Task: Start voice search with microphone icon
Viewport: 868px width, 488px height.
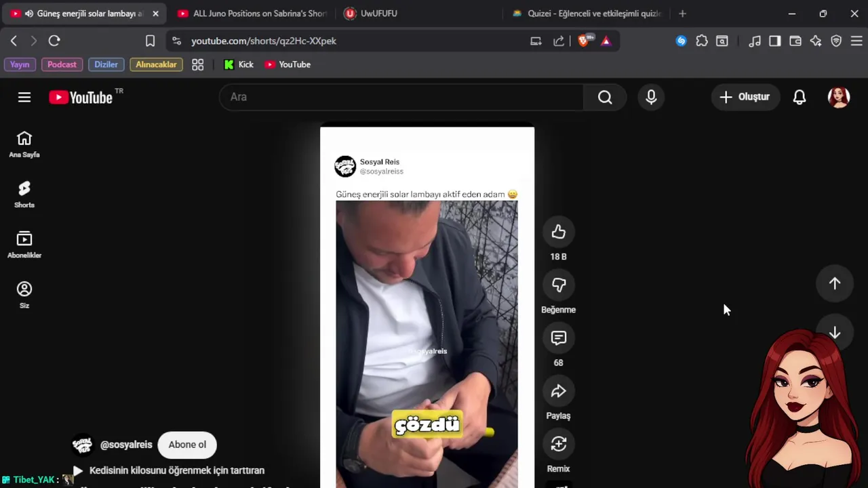Action: click(x=651, y=97)
